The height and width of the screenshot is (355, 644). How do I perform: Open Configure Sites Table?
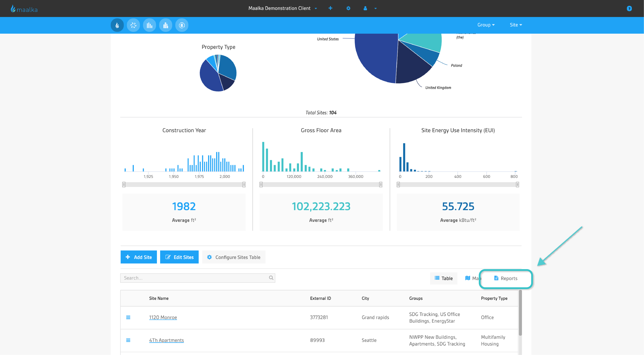234,257
